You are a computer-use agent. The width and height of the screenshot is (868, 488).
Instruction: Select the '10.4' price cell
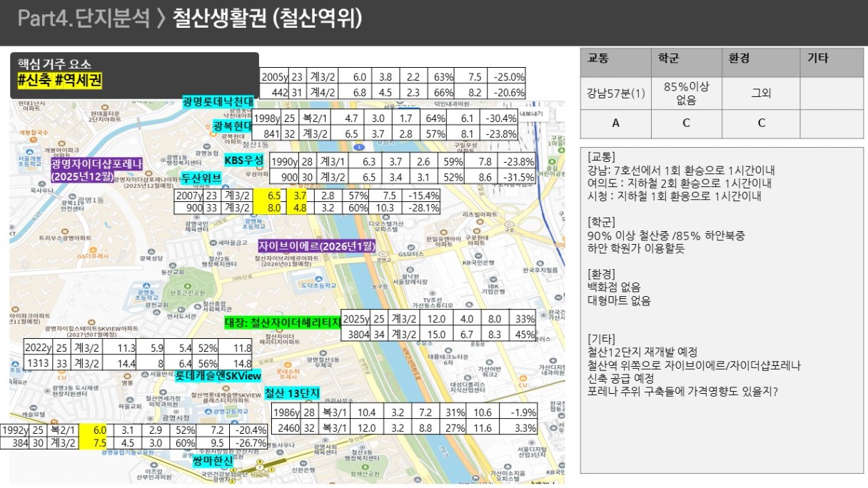point(366,412)
